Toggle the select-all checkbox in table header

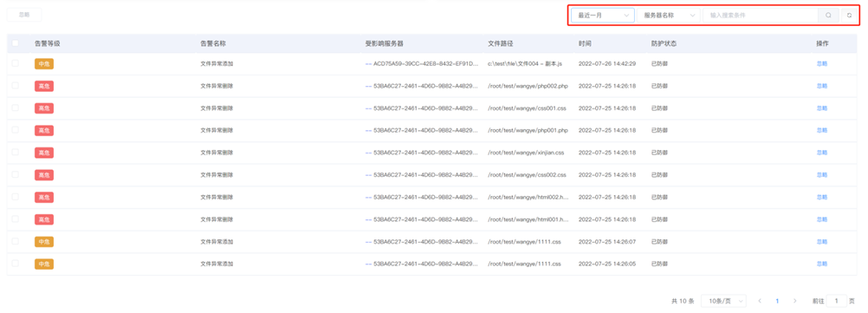pyautogui.click(x=15, y=43)
